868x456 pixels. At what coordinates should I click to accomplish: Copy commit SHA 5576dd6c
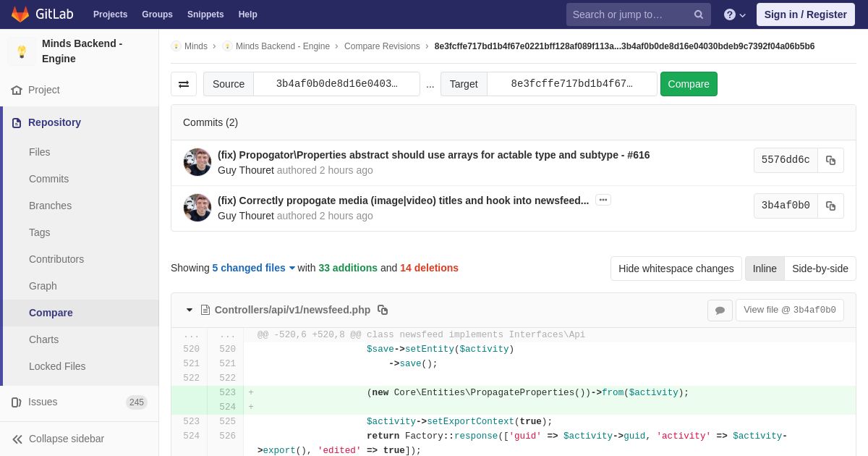[x=830, y=160]
